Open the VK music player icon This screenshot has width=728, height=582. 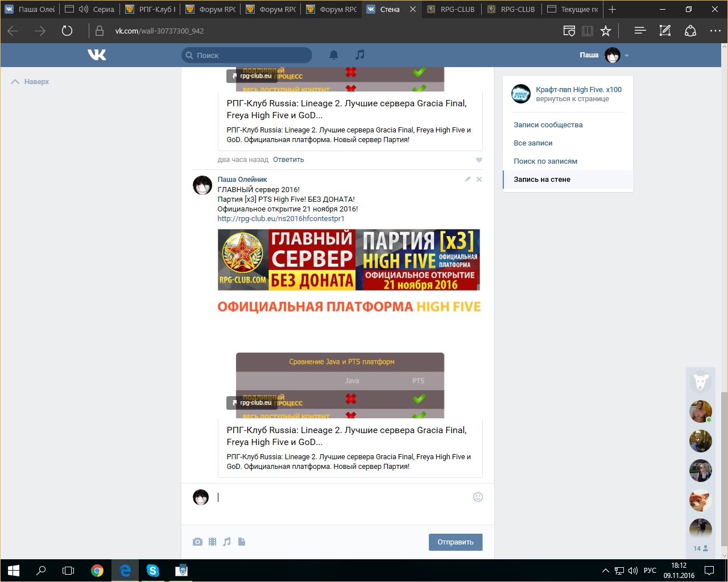pyautogui.click(x=359, y=55)
